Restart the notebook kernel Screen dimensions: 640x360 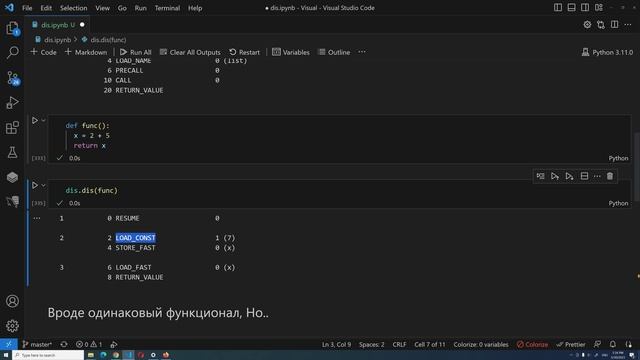[244, 52]
